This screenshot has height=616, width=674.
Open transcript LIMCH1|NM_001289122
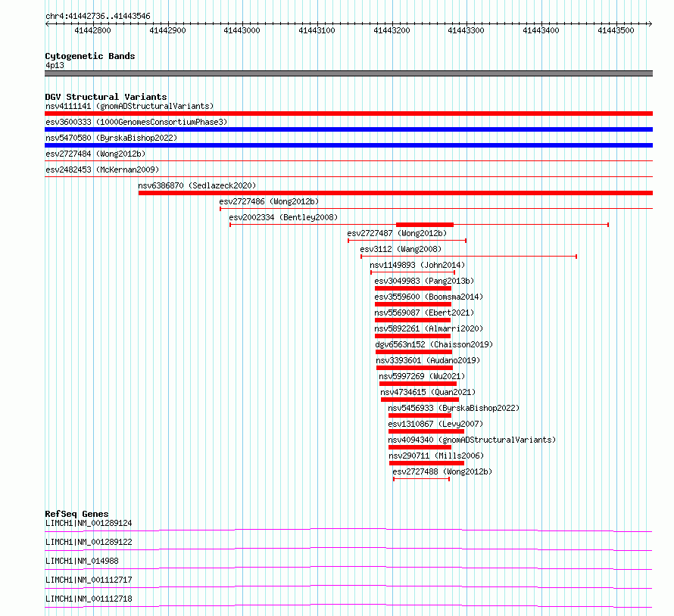89,542
